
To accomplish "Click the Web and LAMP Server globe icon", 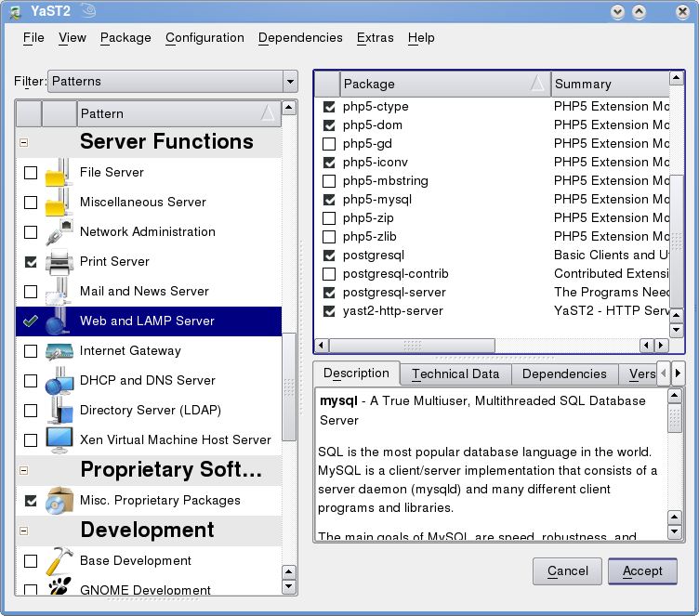I will (x=59, y=321).
